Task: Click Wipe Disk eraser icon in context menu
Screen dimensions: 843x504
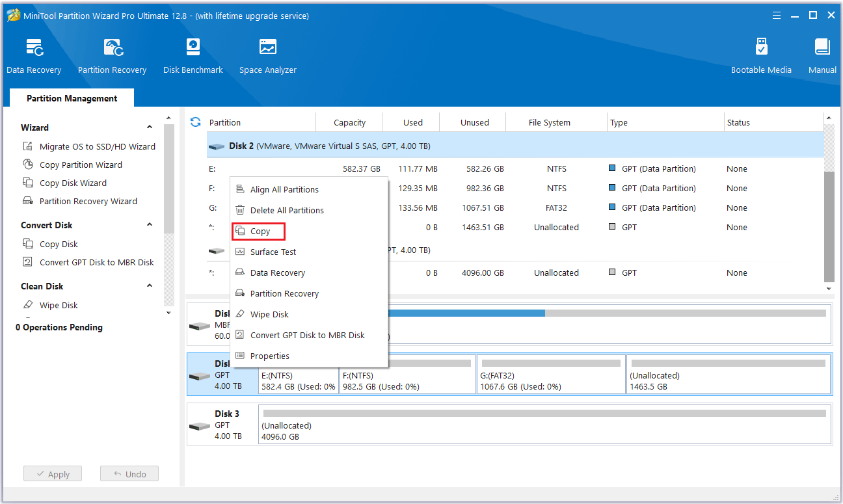Action: (x=240, y=314)
